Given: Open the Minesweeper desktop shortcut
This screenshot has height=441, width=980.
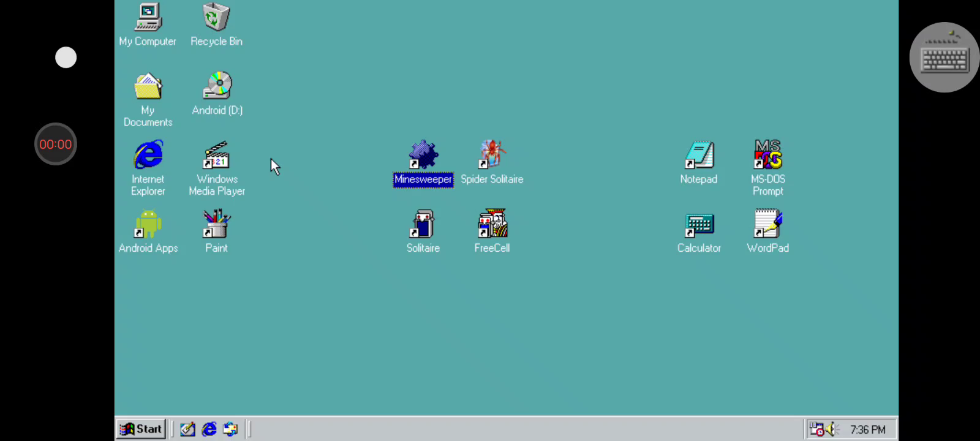Looking at the screenshot, I should (423, 156).
